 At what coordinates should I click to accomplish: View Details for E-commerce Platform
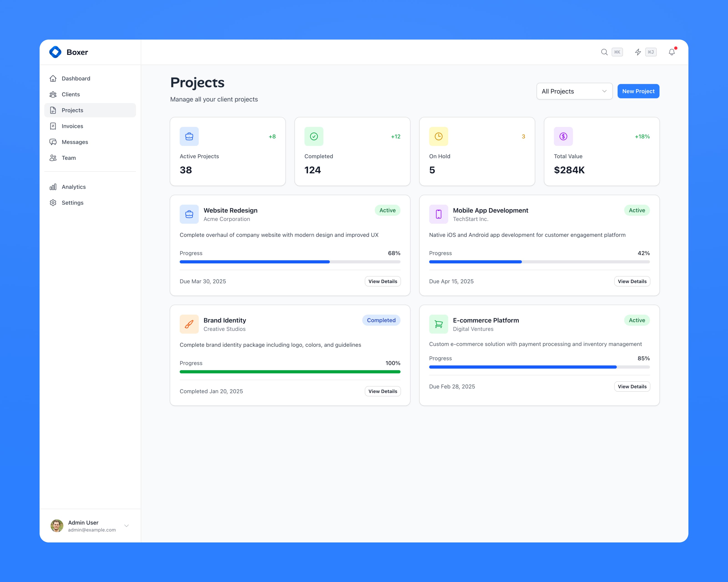632,387
